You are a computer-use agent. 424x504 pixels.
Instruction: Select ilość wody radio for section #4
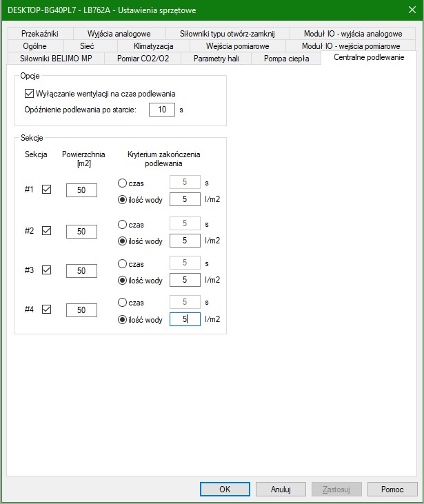122,320
